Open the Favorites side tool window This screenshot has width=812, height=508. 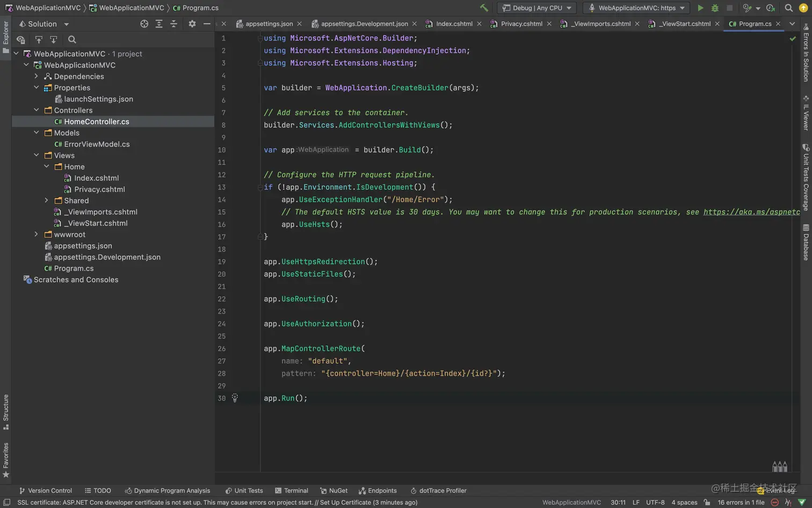click(5, 460)
